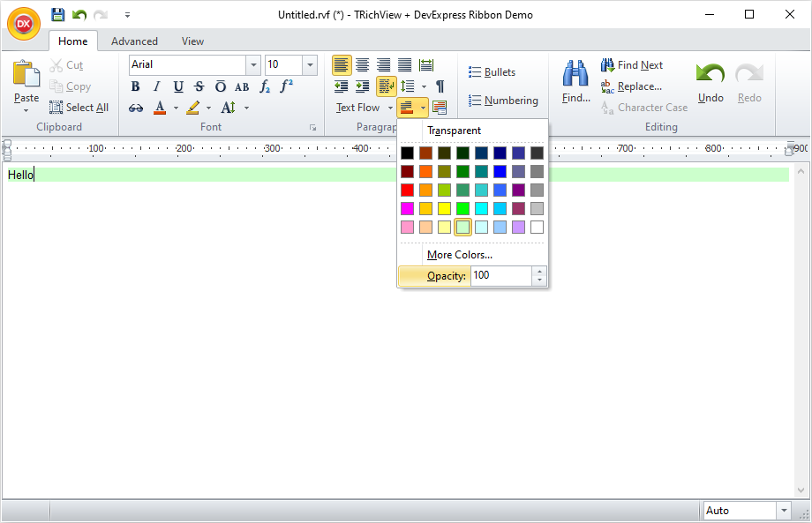
Task: Switch to the Advanced ribbon tab
Action: [134, 41]
